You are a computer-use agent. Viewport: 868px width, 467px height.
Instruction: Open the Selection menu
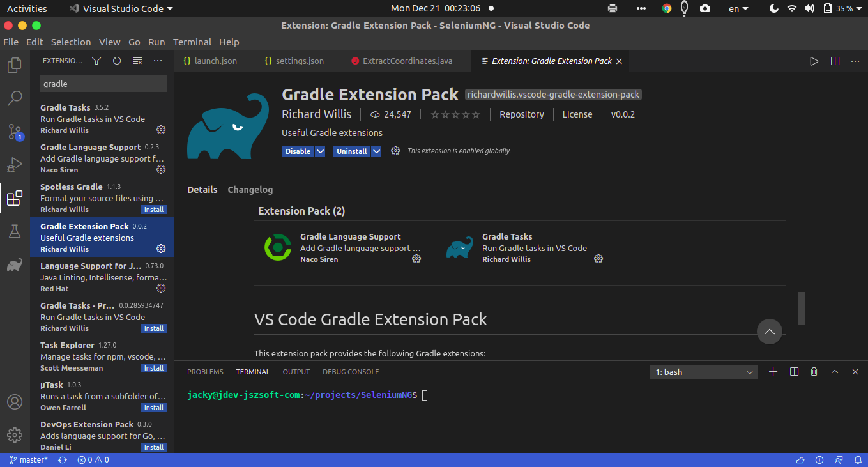click(x=71, y=42)
